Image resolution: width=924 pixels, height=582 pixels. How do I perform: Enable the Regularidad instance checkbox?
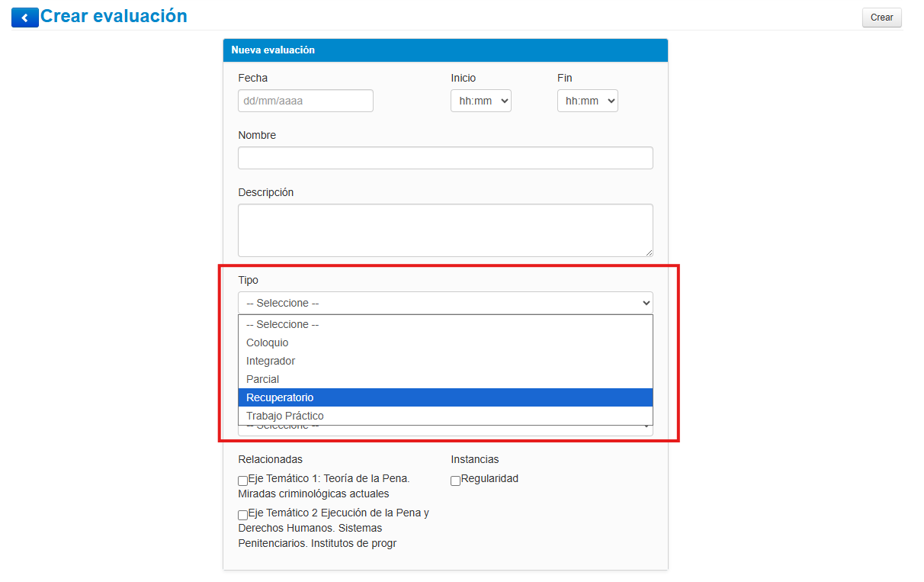[x=455, y=481]
